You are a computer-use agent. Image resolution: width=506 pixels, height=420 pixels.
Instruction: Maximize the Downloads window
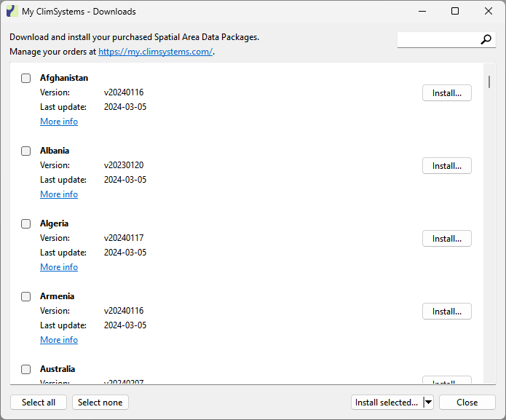coord(455,12)
